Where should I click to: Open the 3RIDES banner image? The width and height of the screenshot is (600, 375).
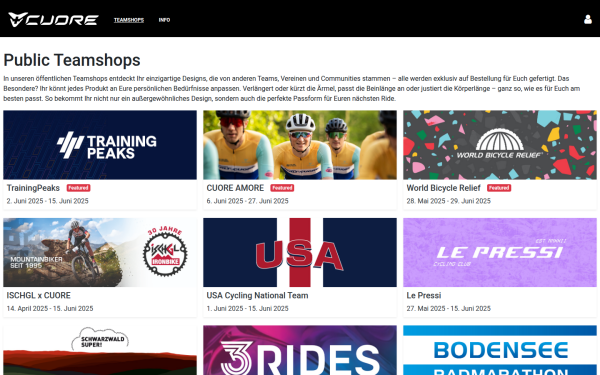click(x=300, y=351)
